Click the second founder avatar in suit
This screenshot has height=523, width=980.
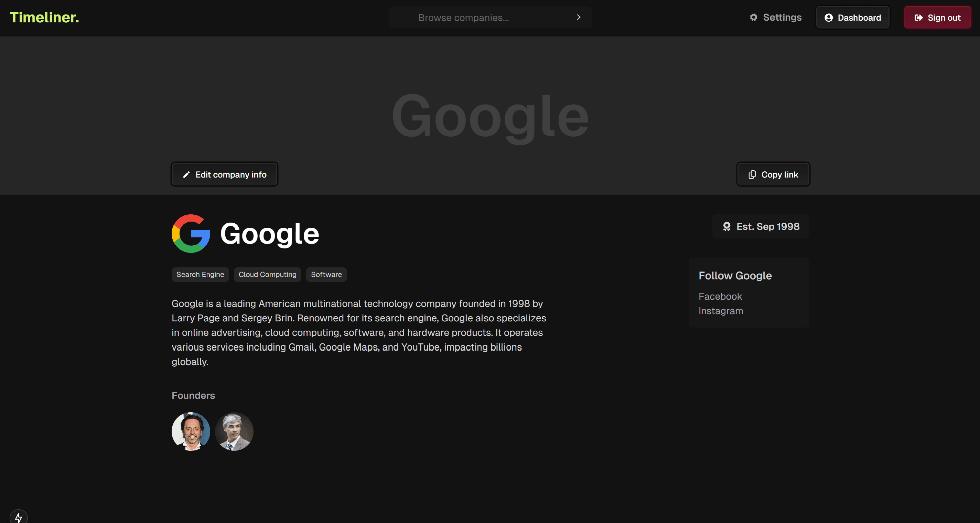coord(234,431)
